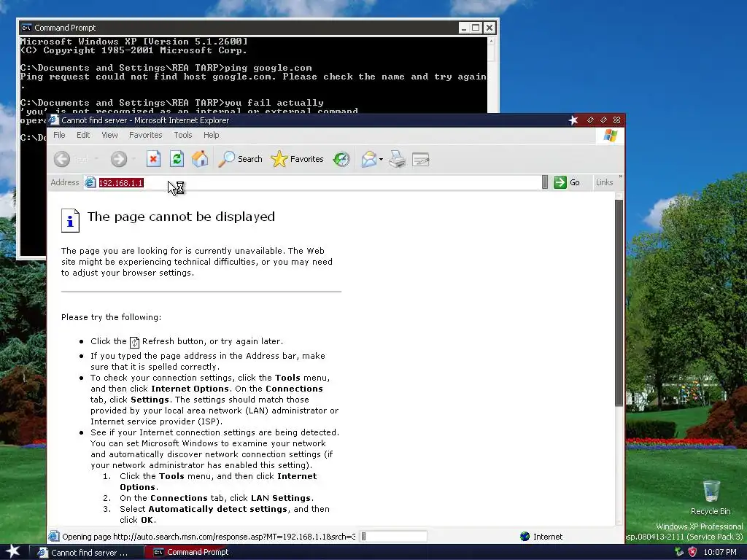Click the Mail envelope icon
Viewport: 747px width, 560px height.
(368, 159)
